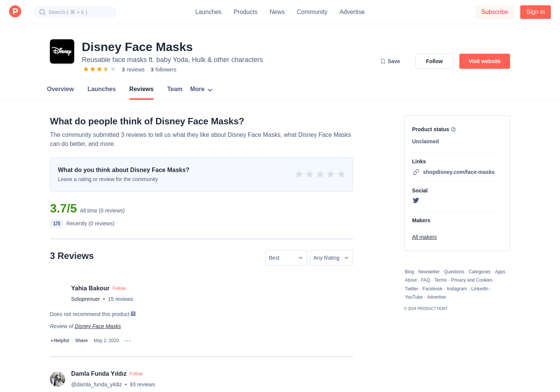Click the 3 followers count
The image size is (560, 392).
click(163, 70)
